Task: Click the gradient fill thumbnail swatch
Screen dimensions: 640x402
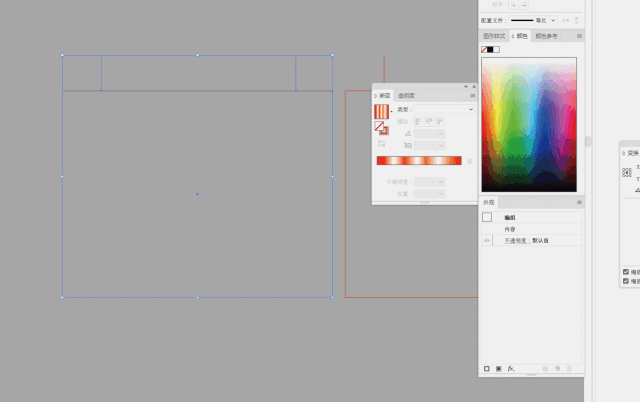Action: click(381, 112)
